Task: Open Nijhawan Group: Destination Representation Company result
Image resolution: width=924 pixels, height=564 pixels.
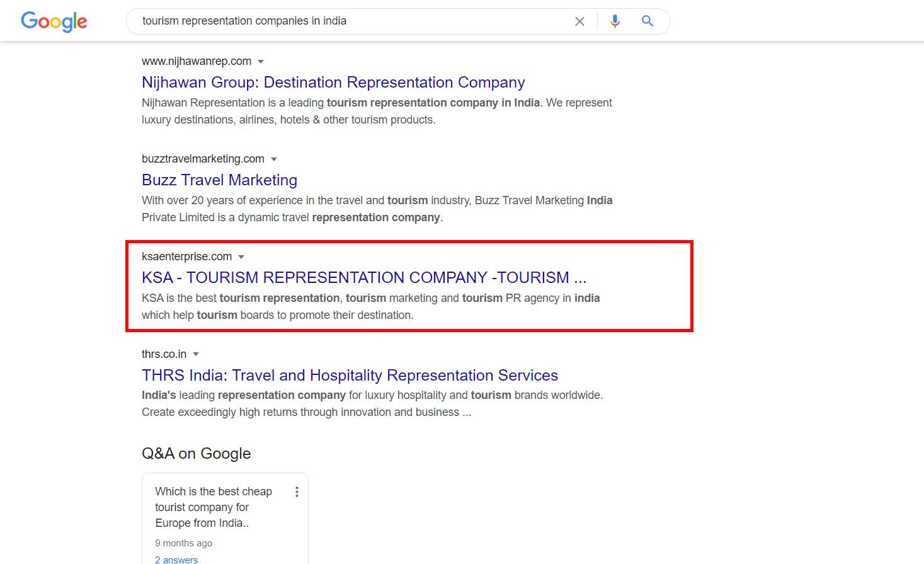Action: tap(333, 83)
